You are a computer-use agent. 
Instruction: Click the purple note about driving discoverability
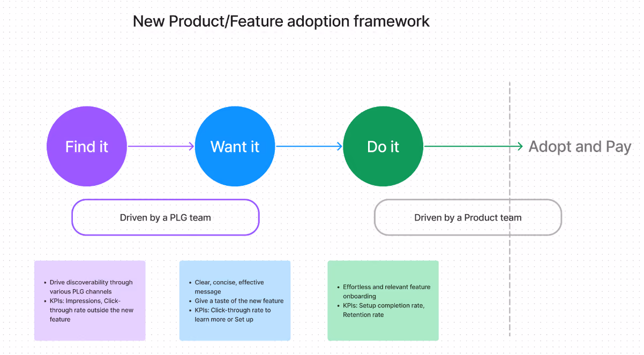[x=90, y=300]
